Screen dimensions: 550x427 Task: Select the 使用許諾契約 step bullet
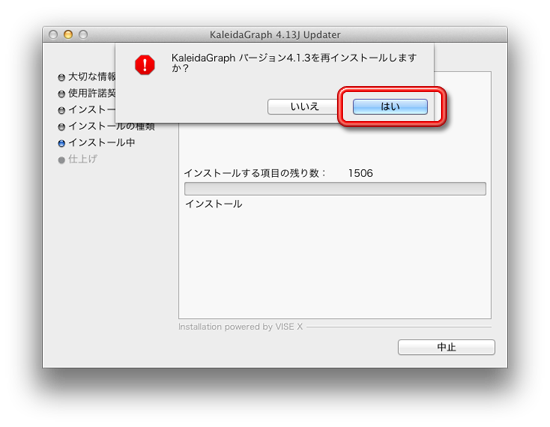point(61,94)
